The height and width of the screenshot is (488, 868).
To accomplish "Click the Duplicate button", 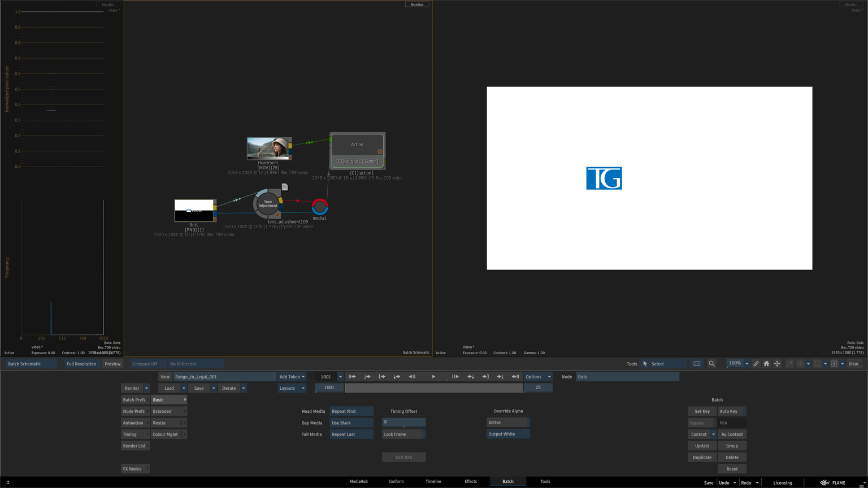I will [702, 457].
